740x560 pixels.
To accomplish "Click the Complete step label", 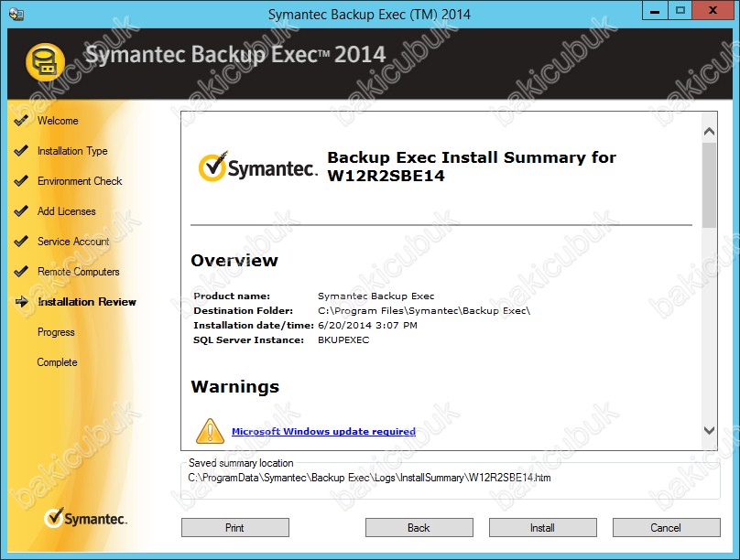I will click(57, 362).
